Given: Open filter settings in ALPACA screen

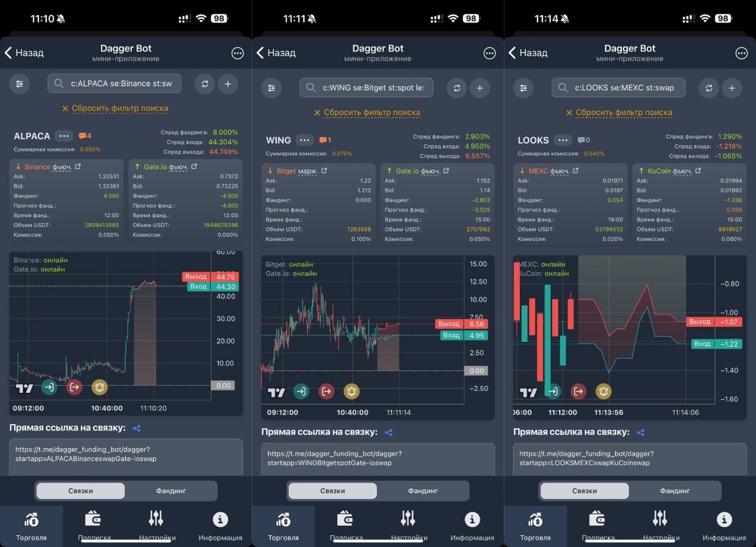Looking at the screenshot, I should (x=20, y=84).
